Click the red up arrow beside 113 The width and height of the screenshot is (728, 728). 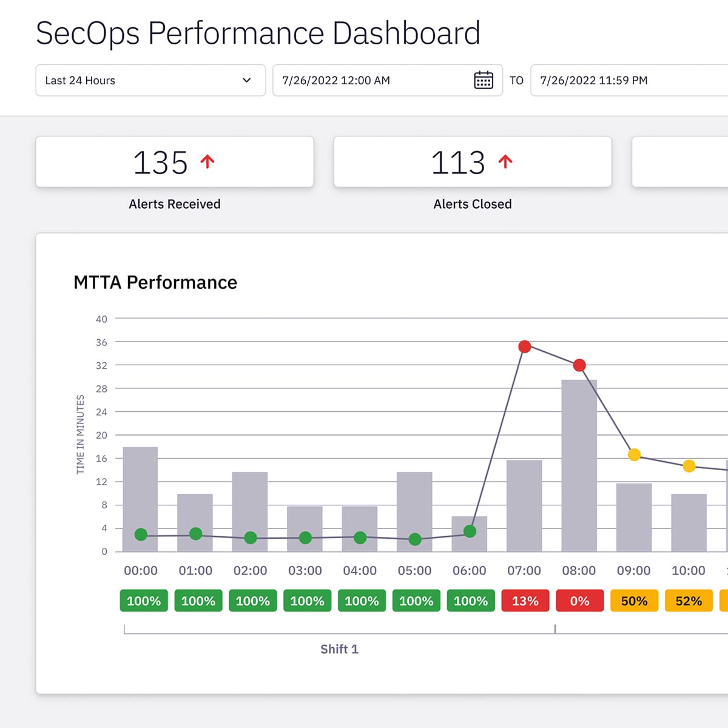coord(505,161)
